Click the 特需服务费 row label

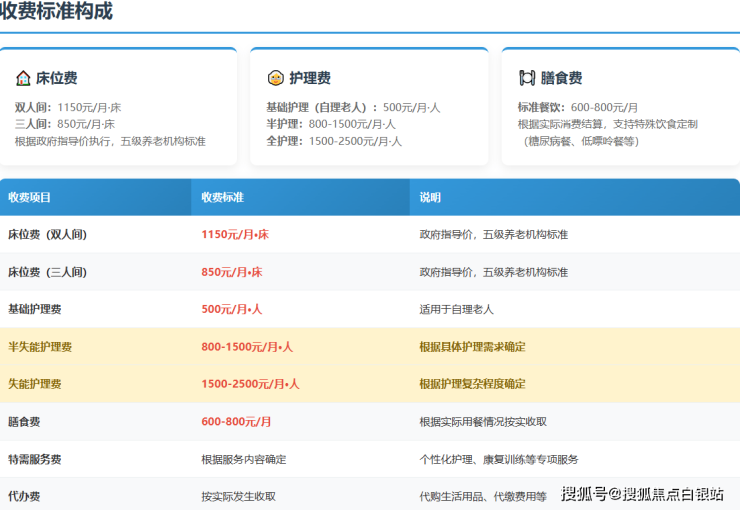click(35, 459)
